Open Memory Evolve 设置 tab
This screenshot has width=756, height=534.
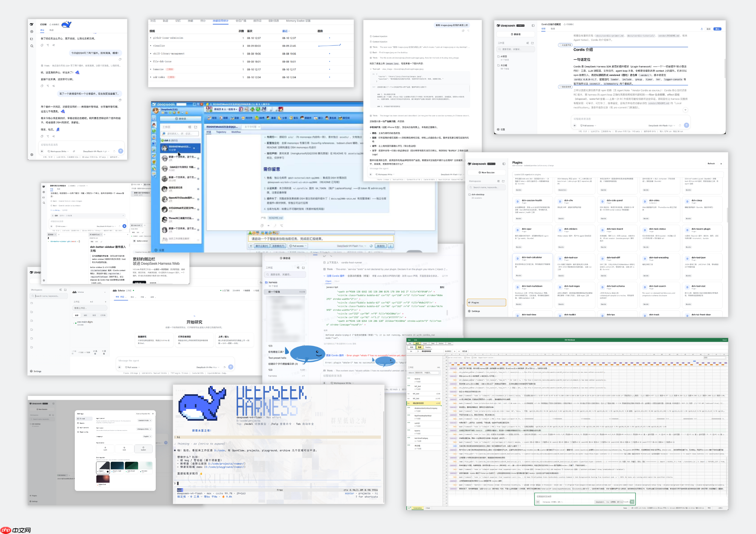click(x=298, y=21)
